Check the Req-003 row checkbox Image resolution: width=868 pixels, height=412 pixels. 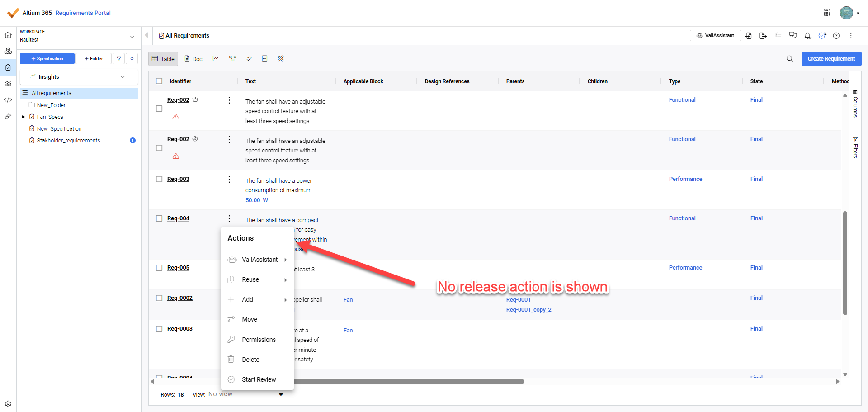(159, 179)
